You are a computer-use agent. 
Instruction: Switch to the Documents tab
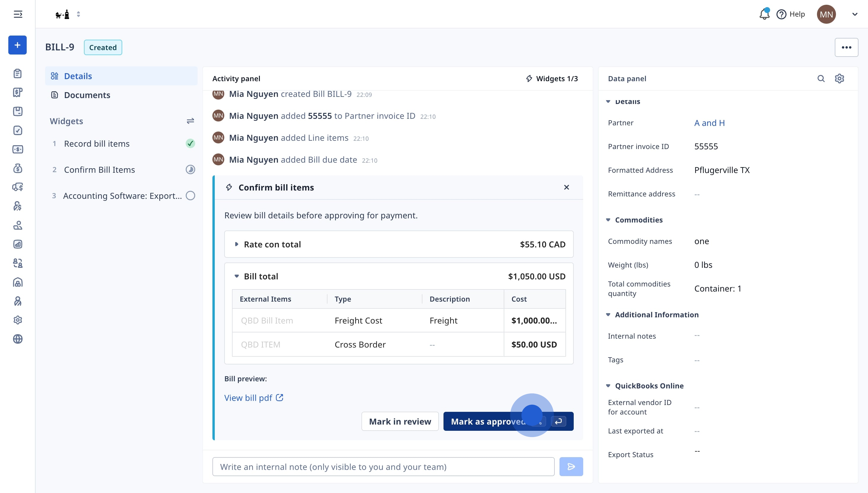[87, 95]
